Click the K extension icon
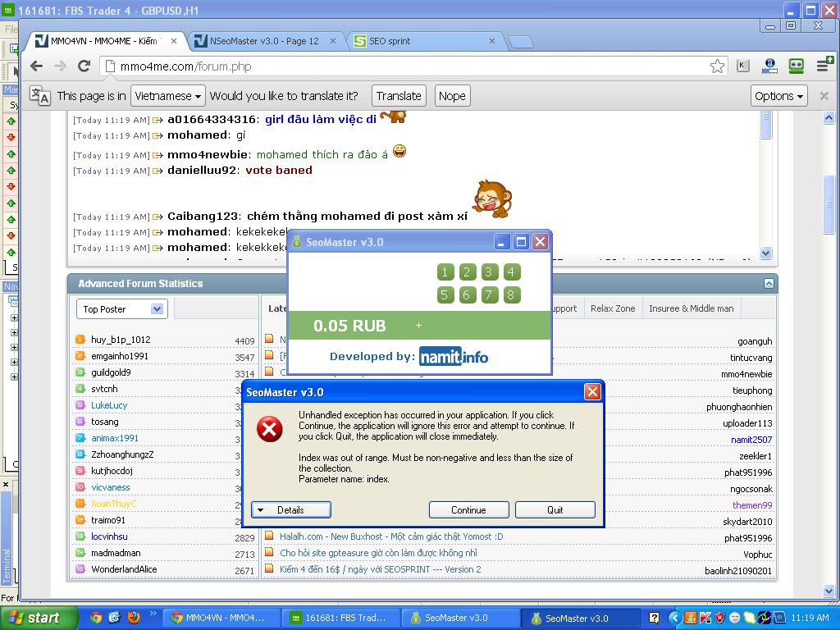 point(742,66)
